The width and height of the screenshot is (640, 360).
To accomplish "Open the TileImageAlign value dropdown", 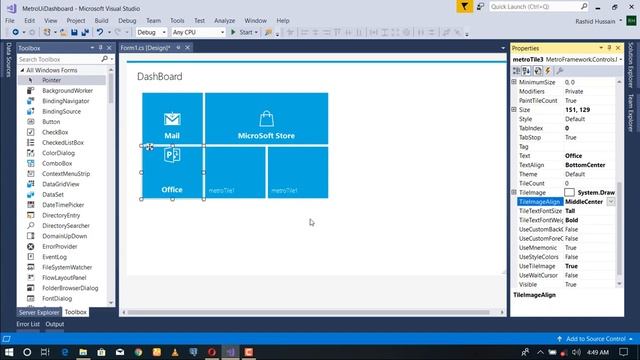I will coord(611,202).
